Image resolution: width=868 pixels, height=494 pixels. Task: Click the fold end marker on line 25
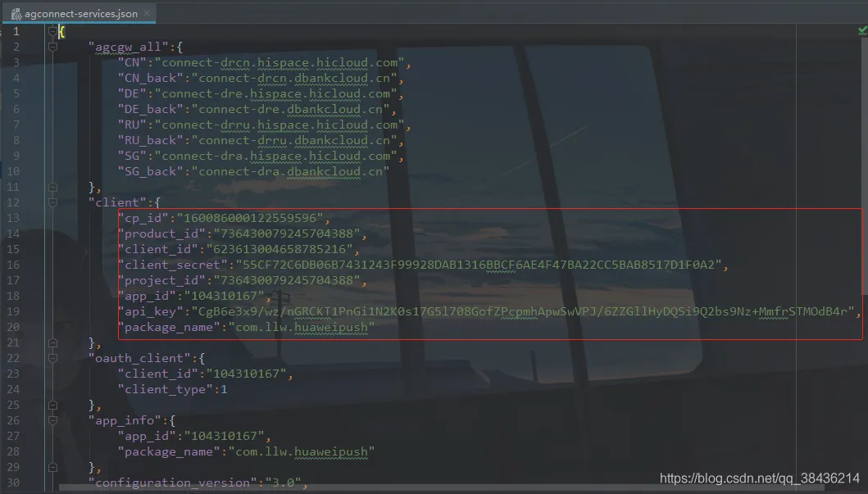coord(52,405)
